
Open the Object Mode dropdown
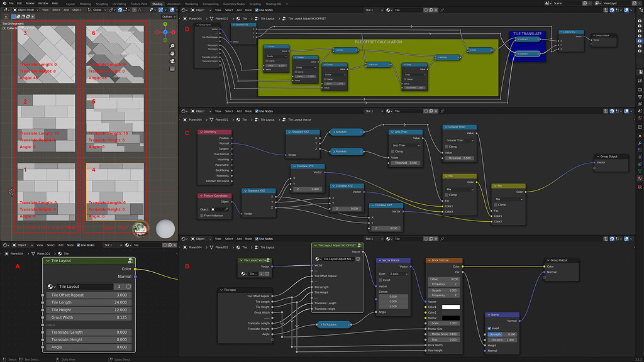pyautogui.click(x=25, y=10)
